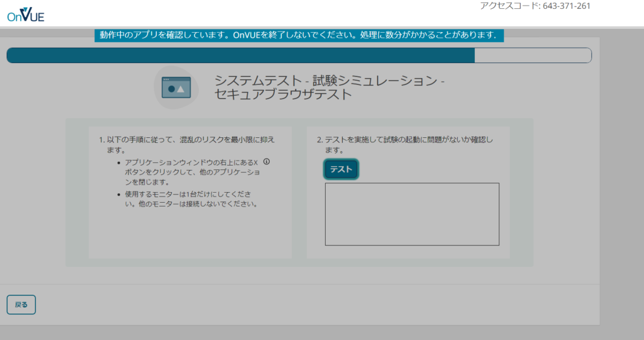This screenshot has height=340, width=644.
Task: Go back with the 戻る button
Action: tap(21, 305)
